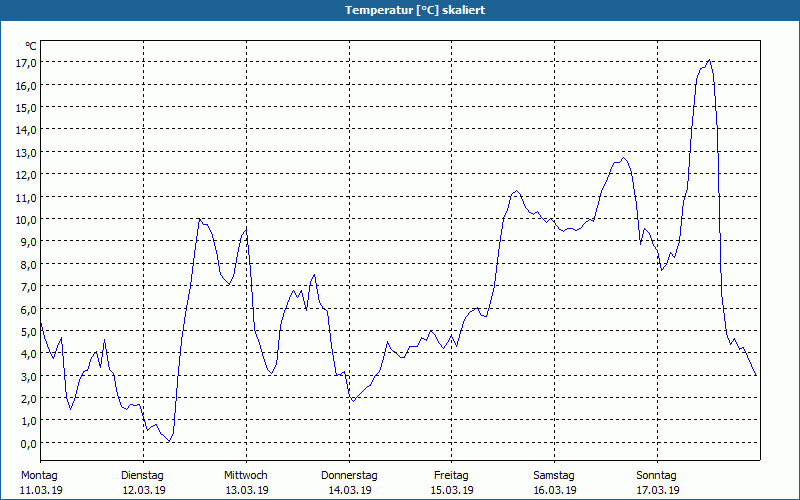Click the date 12.03.19

(x=144, y=490)
